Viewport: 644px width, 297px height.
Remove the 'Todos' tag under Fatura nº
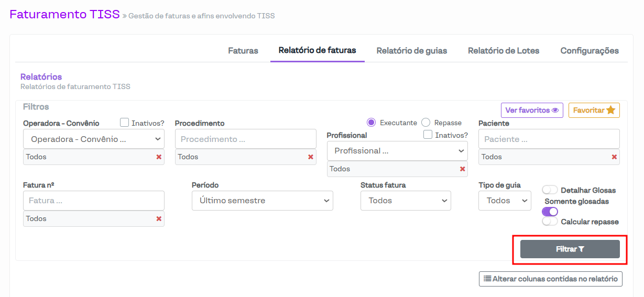click(159, 219)
